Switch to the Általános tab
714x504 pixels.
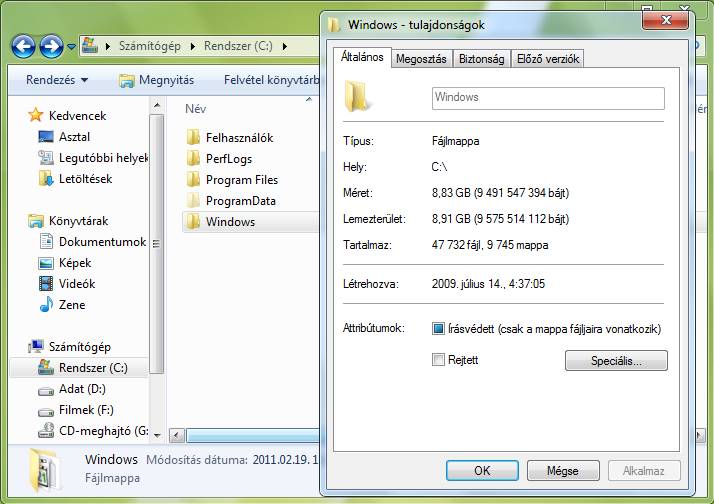pos(362,57)
